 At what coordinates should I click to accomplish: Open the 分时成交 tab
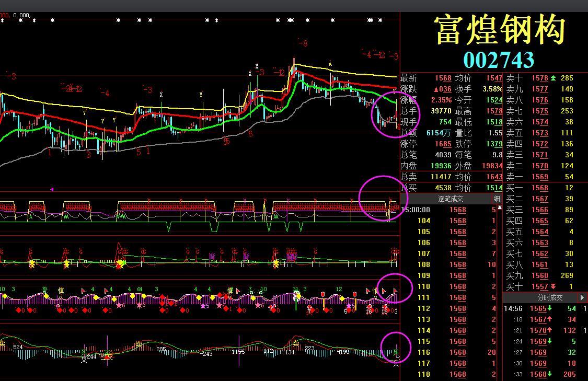click(550, 297)
